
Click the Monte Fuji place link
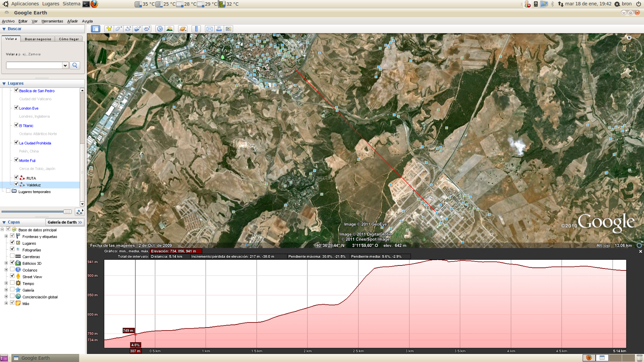click(x=27, y=161)
